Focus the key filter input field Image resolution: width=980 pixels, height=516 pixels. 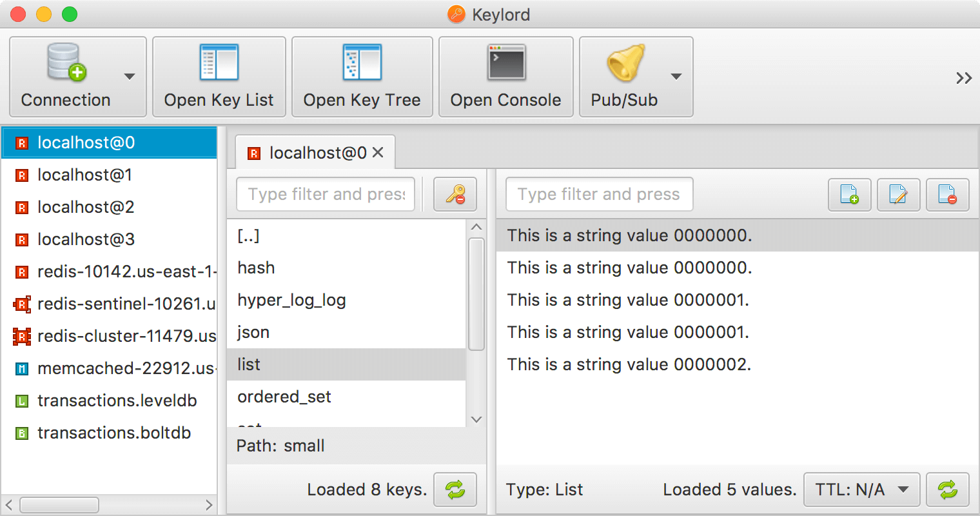[x=326, y=194]
